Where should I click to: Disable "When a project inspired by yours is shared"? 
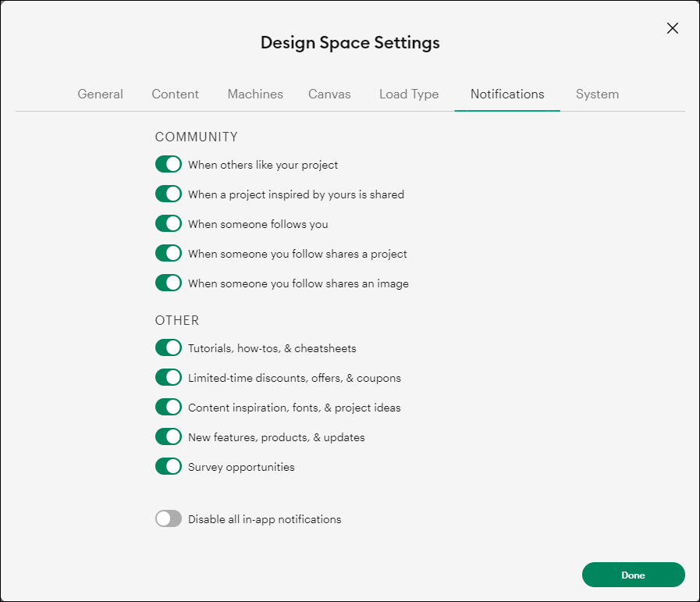point(168,194)
